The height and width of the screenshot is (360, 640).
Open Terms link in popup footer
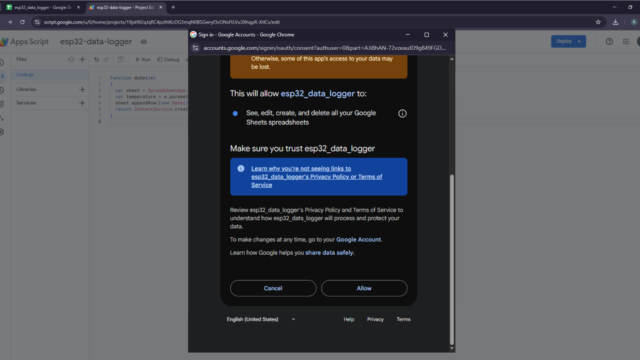coord(403,319)
